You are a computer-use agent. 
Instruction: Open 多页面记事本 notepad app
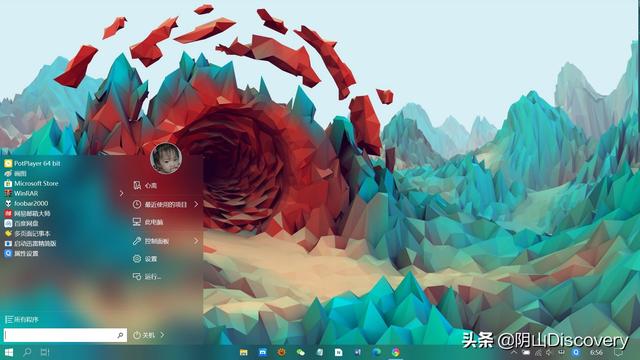click(x=27, y=233)
